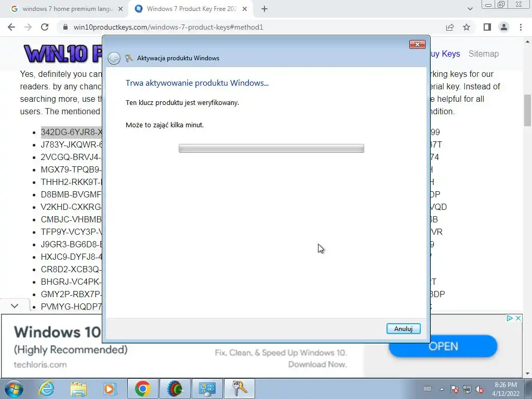This screenshot has height=399, width=532.
Task: Click the keys icon beside dialog title
Action: point(129,58)
